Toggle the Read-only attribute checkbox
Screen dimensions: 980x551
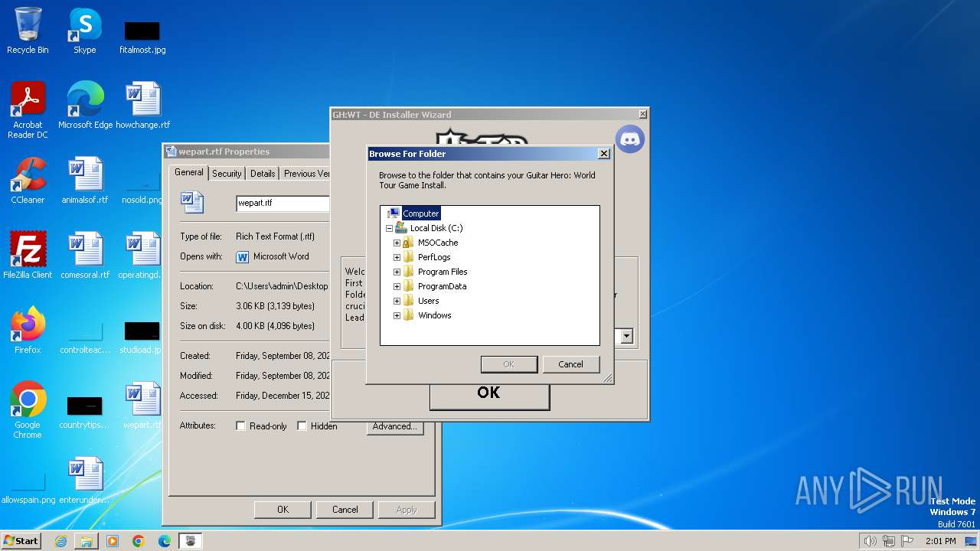point(241,426)
